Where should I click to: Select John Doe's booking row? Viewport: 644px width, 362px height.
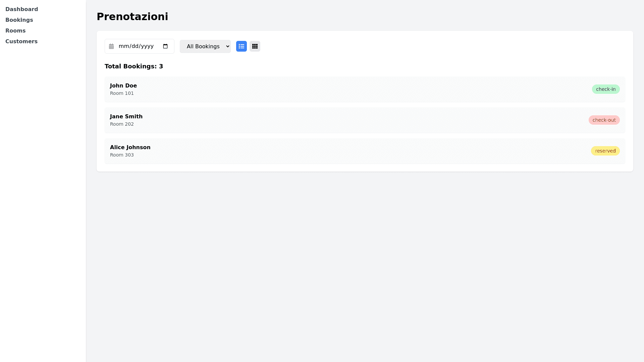click(x=335, y=89)
